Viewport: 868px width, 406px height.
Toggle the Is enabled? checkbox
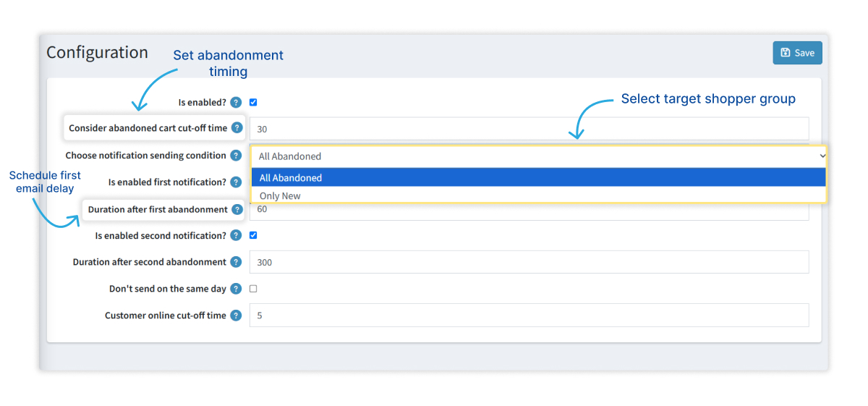coord(253,103)
